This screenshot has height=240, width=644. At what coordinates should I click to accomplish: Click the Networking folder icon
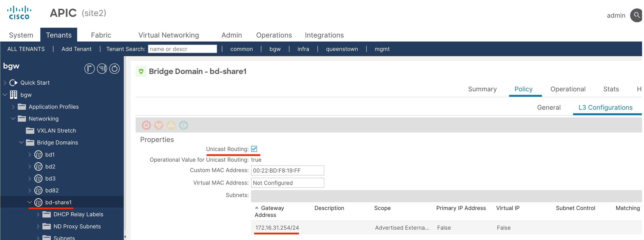(22, 119)
